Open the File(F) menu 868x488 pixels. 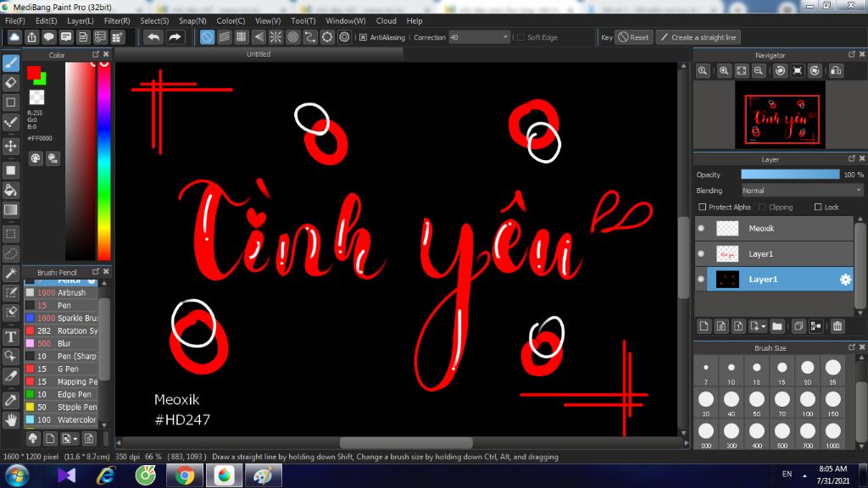click(x=15, y=20)
